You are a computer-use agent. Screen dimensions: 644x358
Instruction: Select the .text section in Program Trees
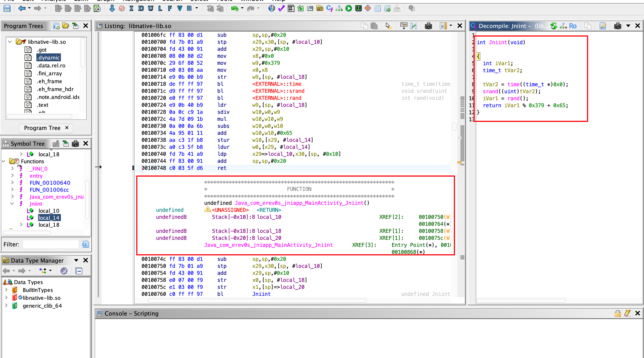click(42, 105)
